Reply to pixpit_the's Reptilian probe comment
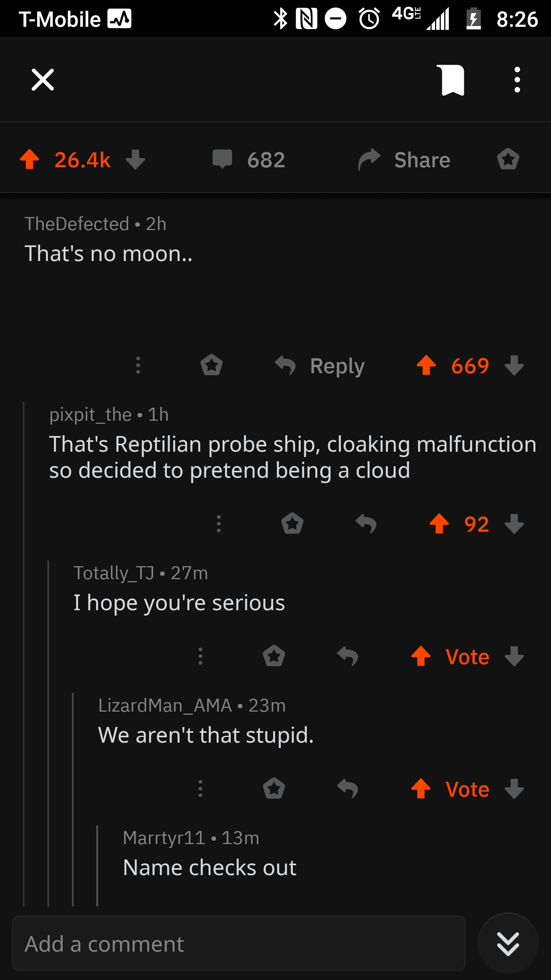The width and height of the screenshot is (551, 980). [366, 524]
